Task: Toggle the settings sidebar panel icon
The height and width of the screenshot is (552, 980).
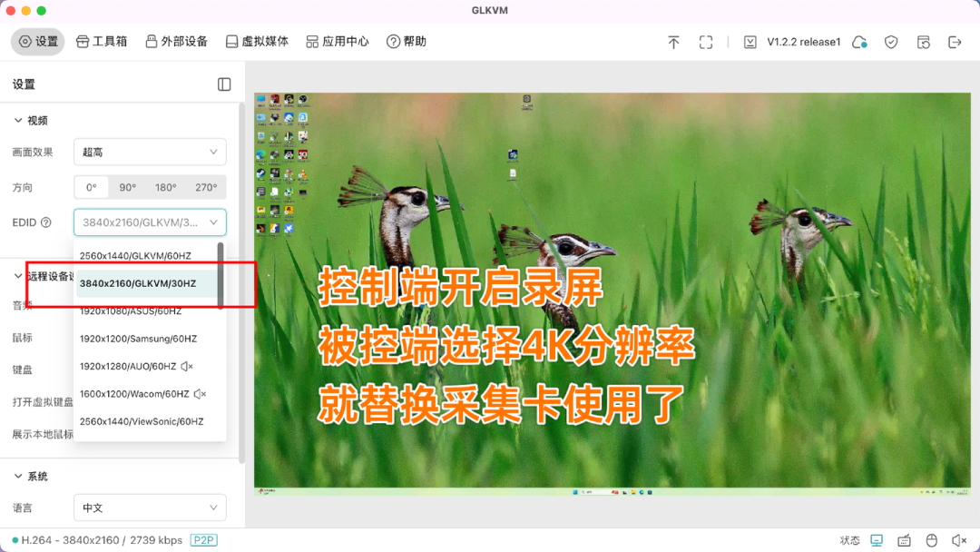Action: click(224, 84)
